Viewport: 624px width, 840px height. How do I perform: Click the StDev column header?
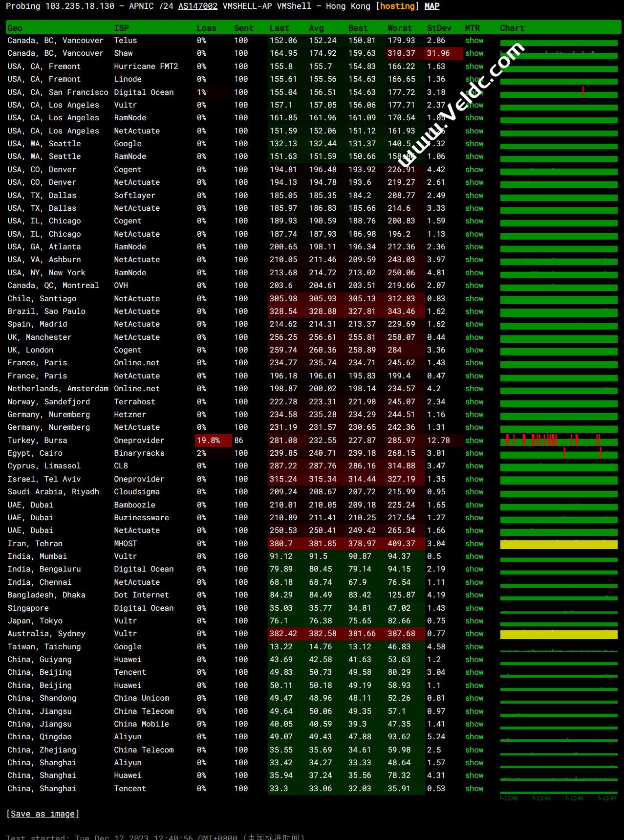439,28
